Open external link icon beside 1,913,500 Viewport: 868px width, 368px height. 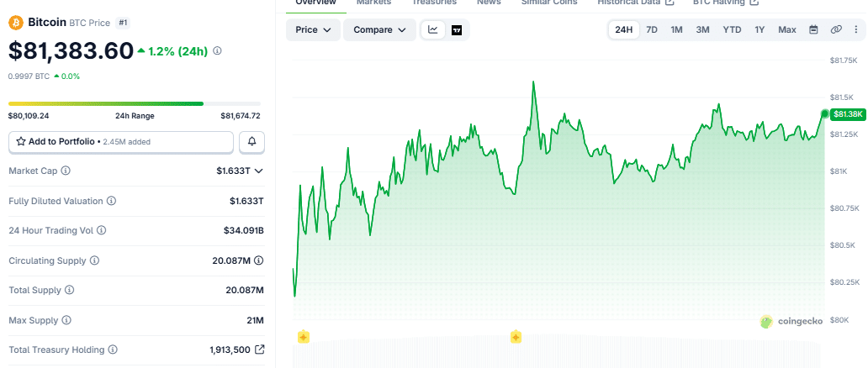point(259,350)
